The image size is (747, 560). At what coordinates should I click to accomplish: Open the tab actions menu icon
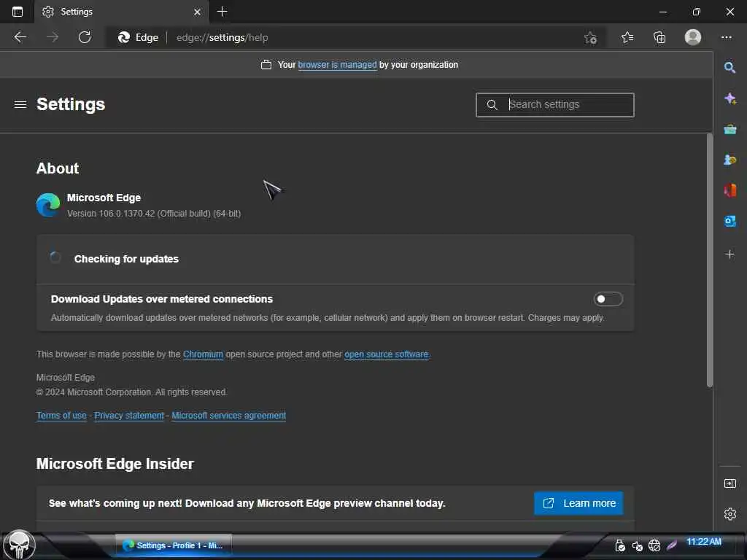click(x=18, y=12)
